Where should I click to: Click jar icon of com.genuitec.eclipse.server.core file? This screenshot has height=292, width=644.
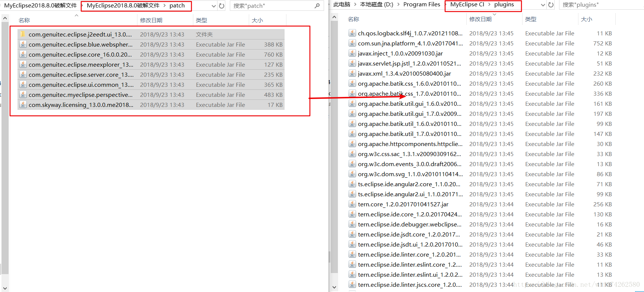coord(23,74)
